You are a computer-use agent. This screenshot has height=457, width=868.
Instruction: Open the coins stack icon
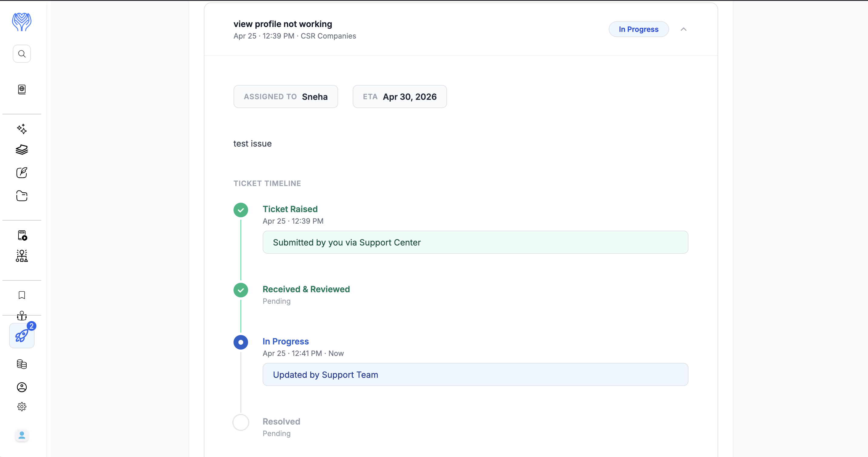(x=22, y=364)
